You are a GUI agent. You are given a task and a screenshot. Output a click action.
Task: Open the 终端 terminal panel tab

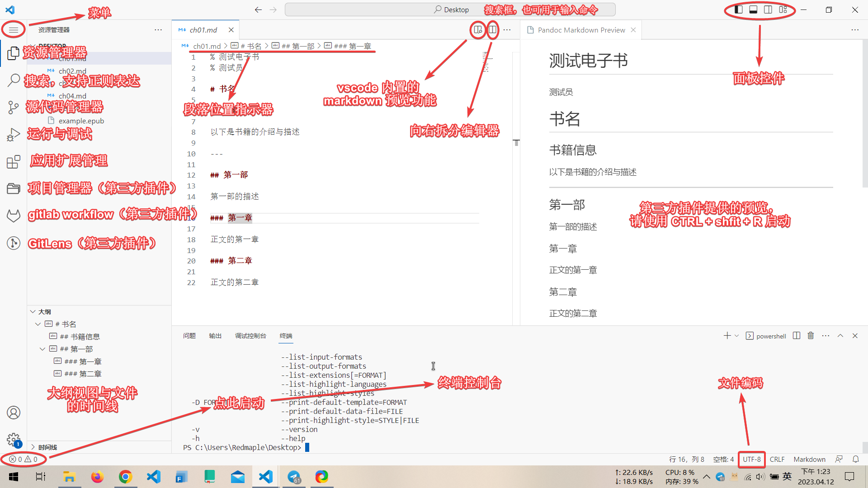[286, 336]
